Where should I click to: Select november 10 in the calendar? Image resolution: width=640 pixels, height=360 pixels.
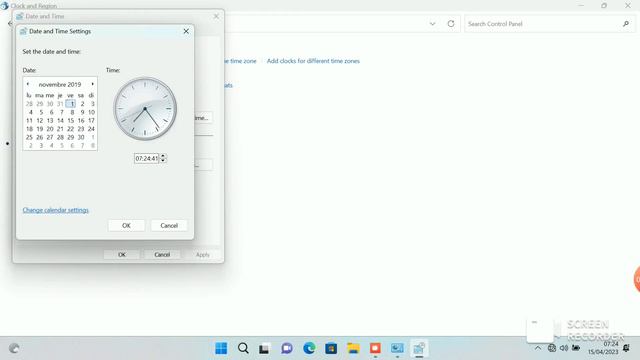91,112
